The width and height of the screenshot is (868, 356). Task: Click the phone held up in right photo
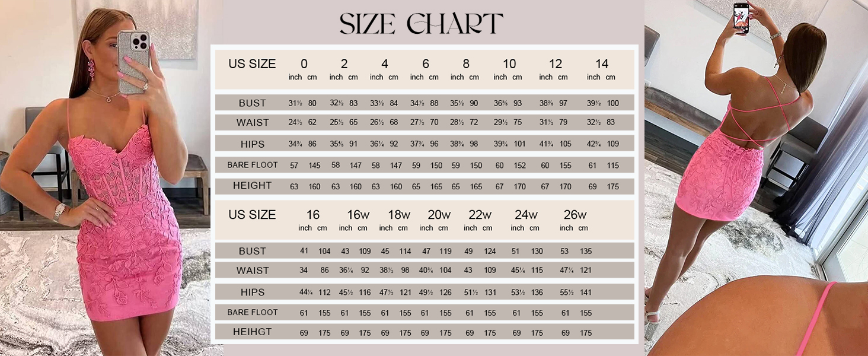coord(741,18)
